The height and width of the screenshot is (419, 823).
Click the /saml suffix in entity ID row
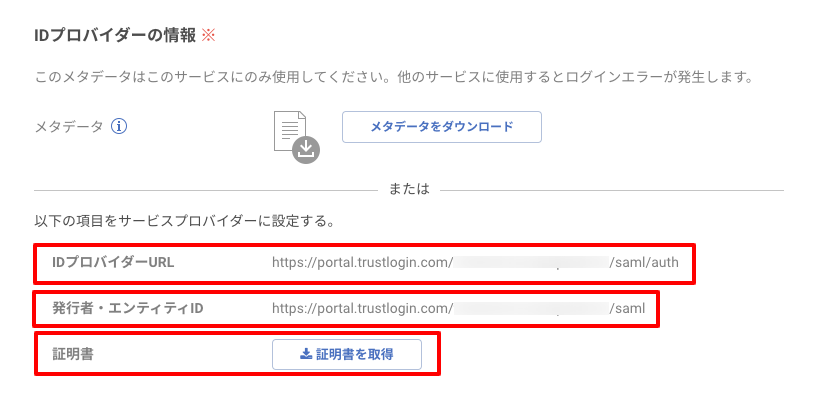click(x=627, y=309)
